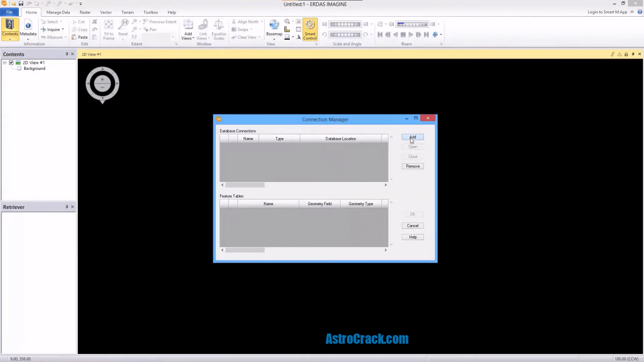The height and width of the screenshot is (362, 644).
Task: Toggle the Contents panel button
Action: pos(10,28)
